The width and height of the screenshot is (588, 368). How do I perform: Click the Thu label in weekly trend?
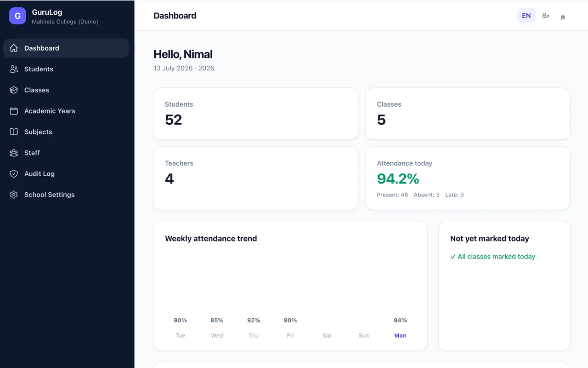click(254, 335)
